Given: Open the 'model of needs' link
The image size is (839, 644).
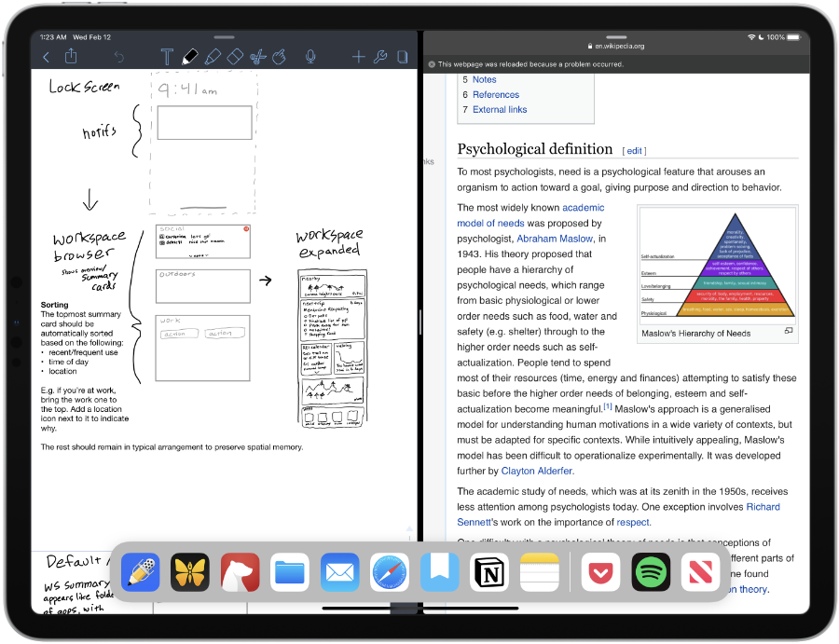Looking at the screenshot, I should point(490,223).
